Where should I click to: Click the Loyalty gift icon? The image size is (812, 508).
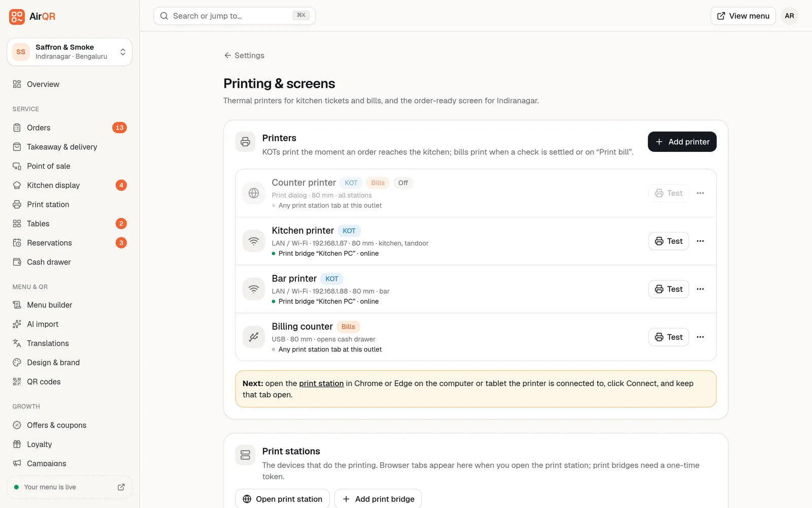tap(17, 444)
